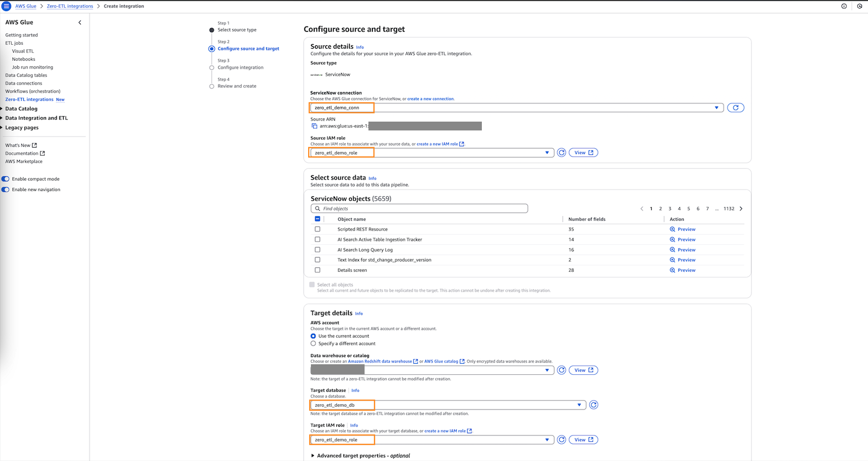Open Visual ETL in the sidebar
Image resolution: width=868 pixels, height=461 pixels.
coord(23,51)
